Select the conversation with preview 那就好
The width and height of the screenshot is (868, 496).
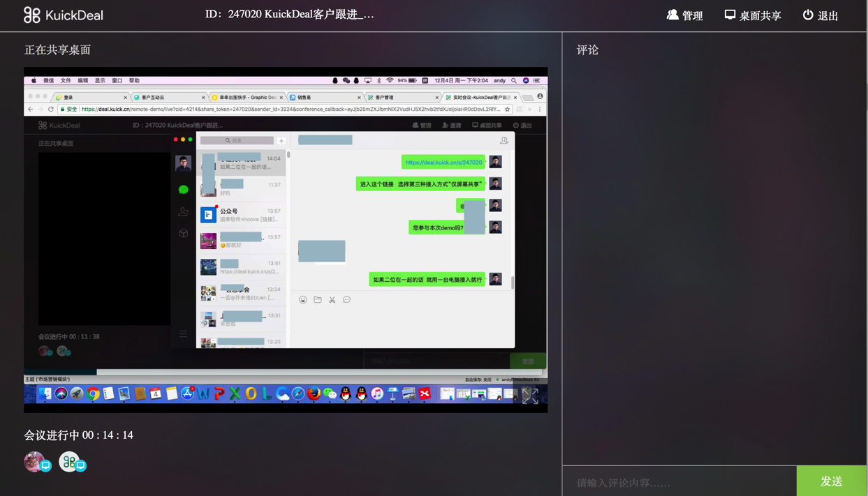tap(242, 241)
